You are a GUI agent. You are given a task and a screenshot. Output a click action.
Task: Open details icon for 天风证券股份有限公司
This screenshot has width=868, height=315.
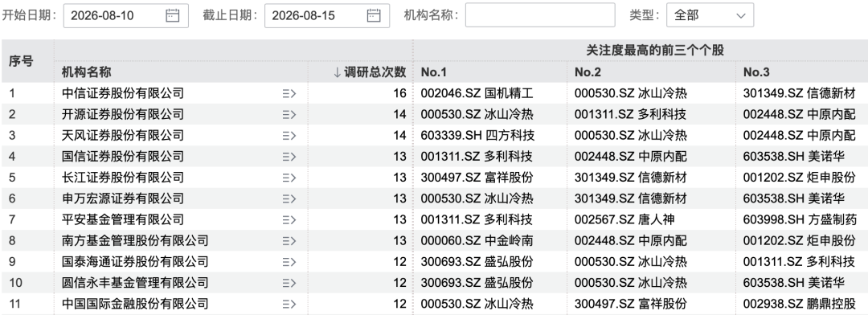click(x=289, y=136)
